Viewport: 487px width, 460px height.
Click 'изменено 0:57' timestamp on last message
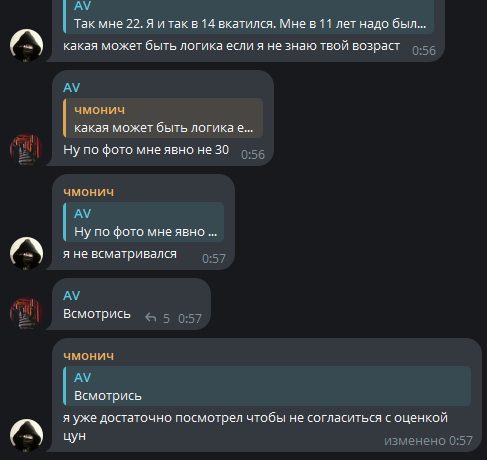(x=428, y=441)
